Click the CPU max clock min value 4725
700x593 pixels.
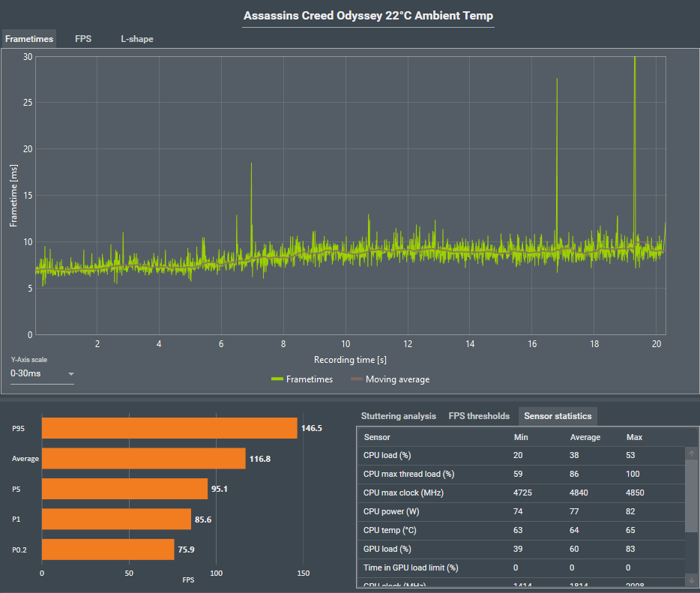pos(522,493)
